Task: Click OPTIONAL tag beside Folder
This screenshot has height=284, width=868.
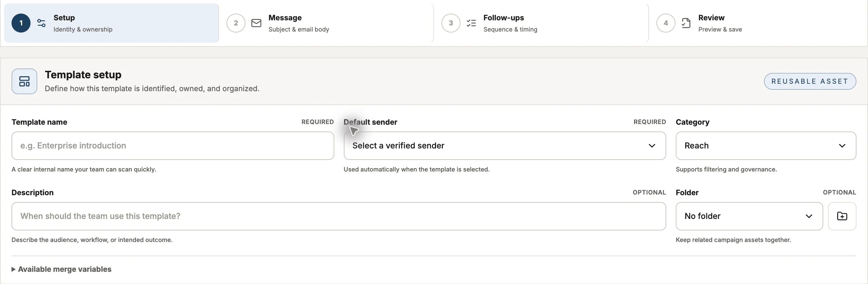Action: coord(840,192)
